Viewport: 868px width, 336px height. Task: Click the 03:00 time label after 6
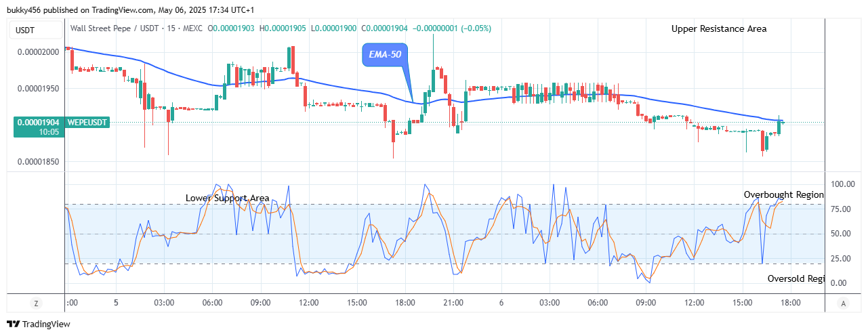(x=549, y=303)
